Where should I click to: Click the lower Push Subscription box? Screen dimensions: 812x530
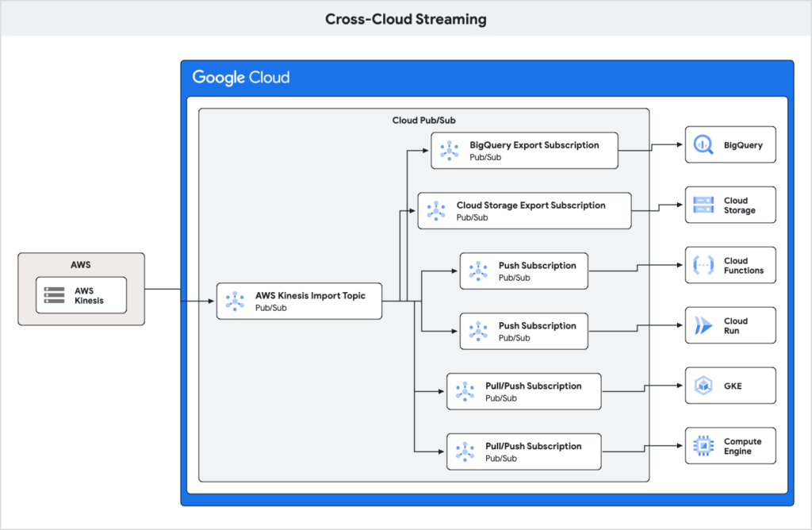523,331
